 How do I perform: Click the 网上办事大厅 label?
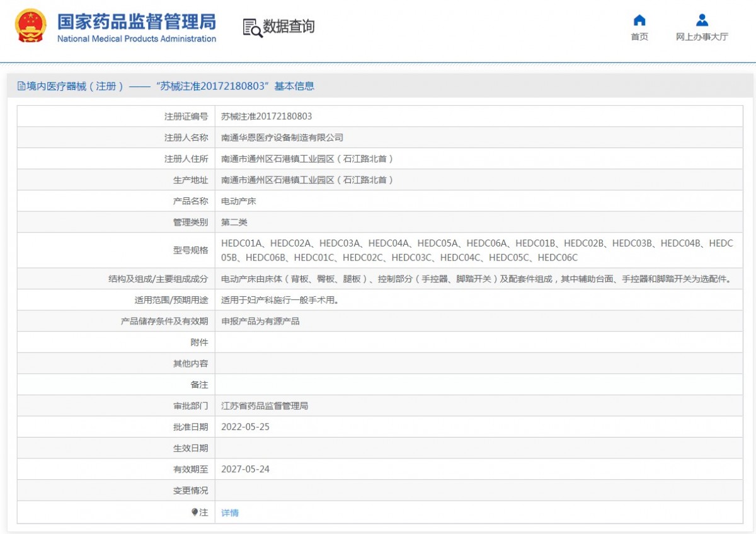click(x=702, y=37)
